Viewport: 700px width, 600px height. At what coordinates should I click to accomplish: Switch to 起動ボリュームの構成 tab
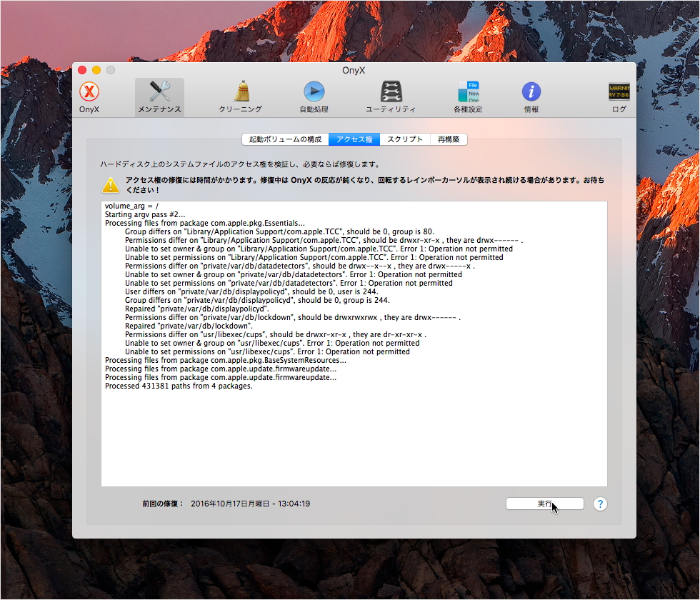click(285, 139)
